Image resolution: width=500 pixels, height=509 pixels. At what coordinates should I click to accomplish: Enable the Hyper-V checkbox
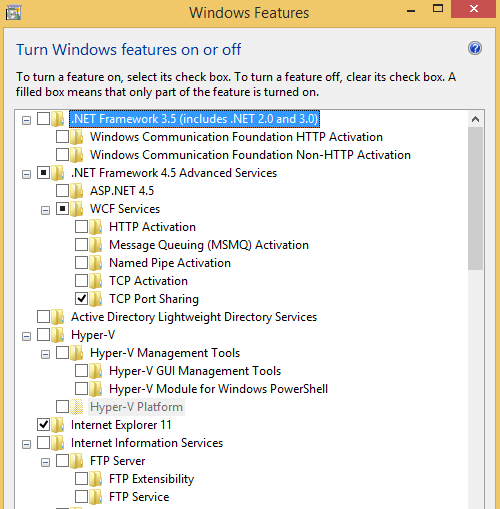point(43,335)
